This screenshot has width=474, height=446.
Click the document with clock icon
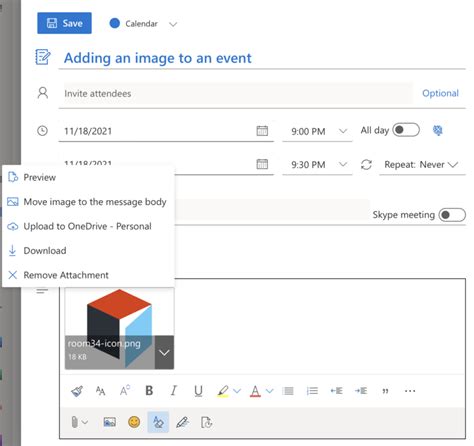point(207,422)
